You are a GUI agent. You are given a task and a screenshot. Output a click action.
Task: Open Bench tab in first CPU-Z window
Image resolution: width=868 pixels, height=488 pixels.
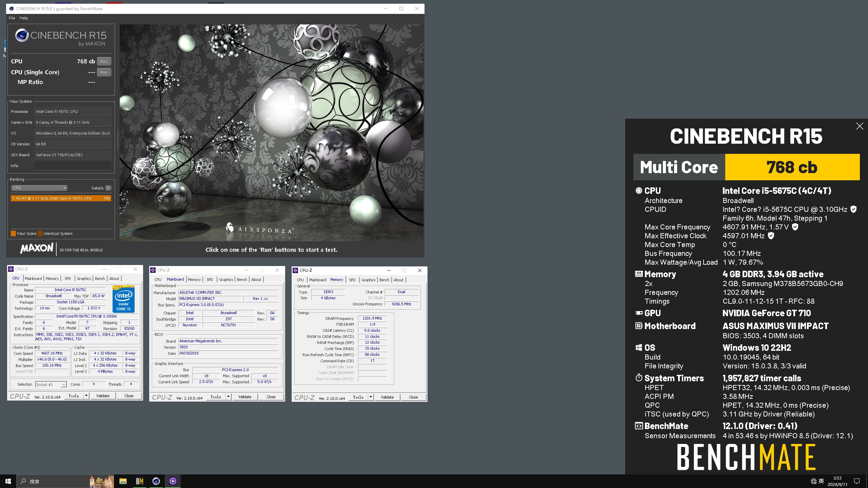[x=100, y=279]
